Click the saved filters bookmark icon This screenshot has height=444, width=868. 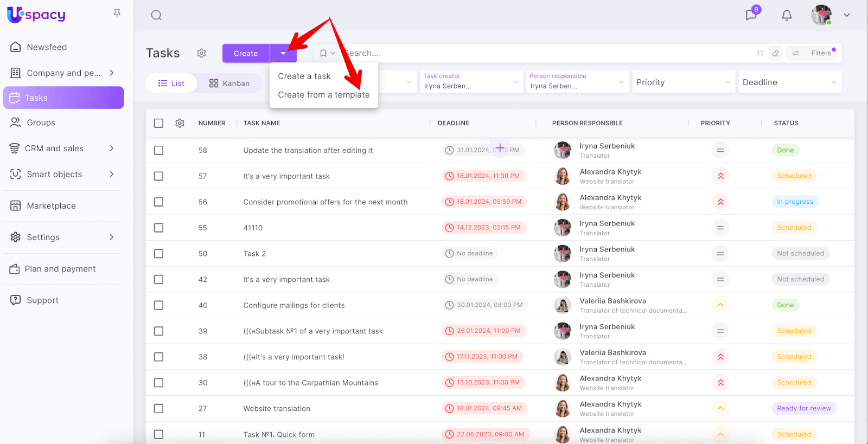coord(323,53)
